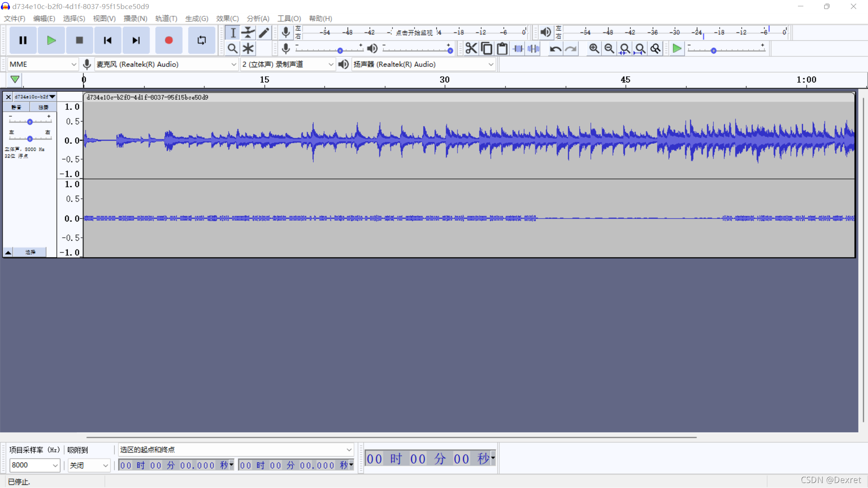Toggle the loop playback button

(202, 40)
